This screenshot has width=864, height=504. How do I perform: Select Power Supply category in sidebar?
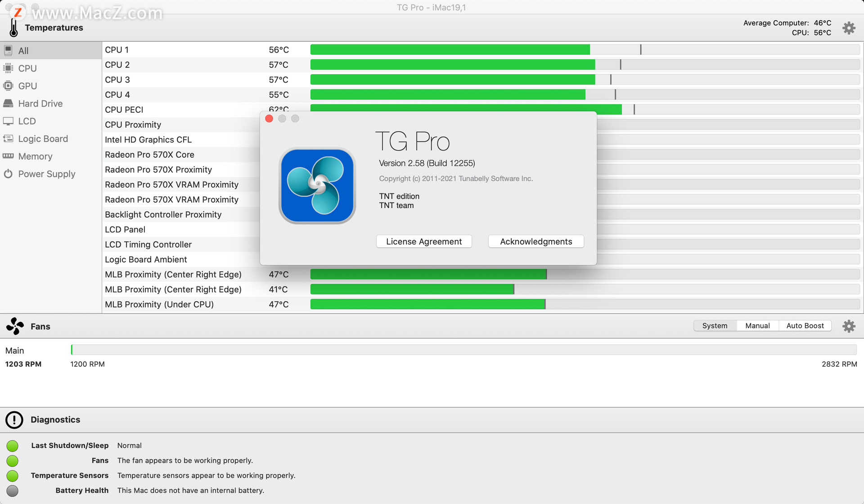pyautogui.click(x=51, y=174)
